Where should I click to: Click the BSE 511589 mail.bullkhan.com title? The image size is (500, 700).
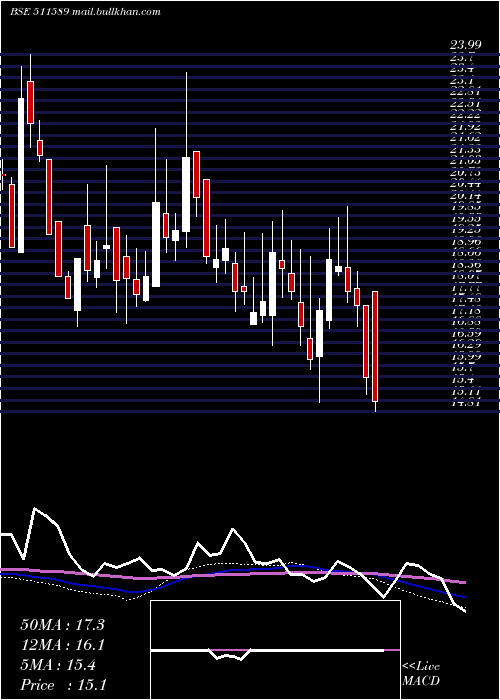tap(85, 12)
